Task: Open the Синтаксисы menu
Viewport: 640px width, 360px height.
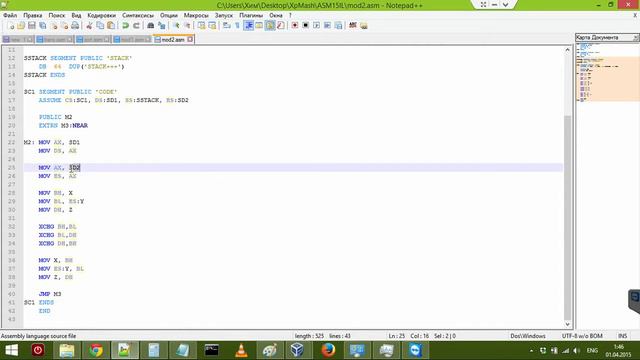Action: point(138,15)
